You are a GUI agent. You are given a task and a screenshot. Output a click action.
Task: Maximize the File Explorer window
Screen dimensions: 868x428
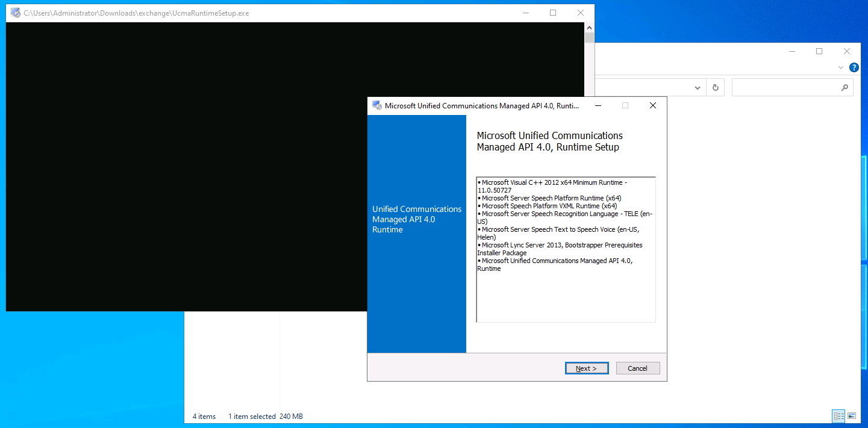click(x=819, y=52)
